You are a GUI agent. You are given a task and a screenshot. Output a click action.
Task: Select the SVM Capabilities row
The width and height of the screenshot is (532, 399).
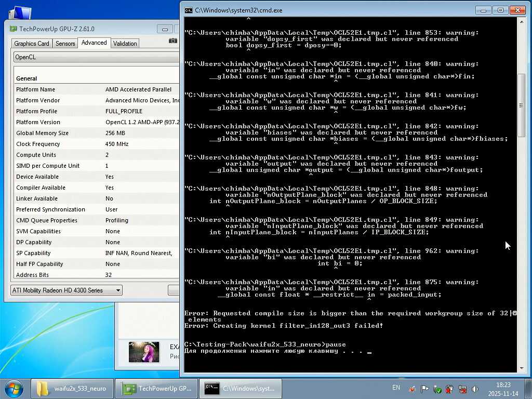point(97,231)
